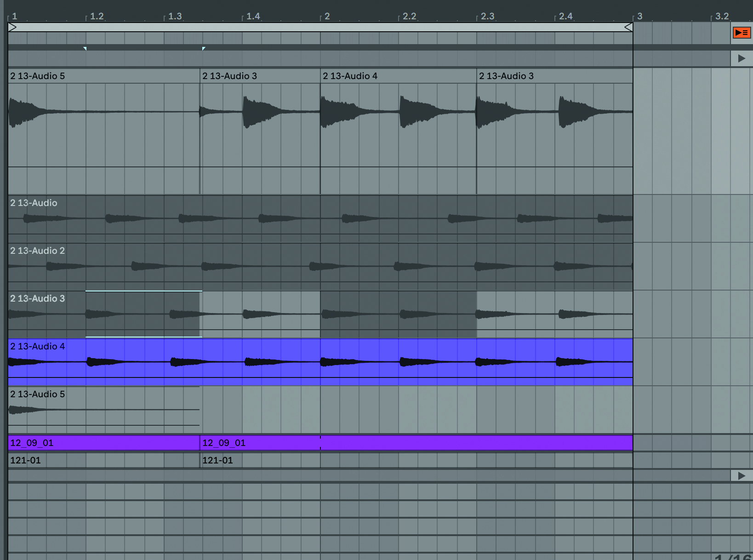This screenshot has width=753, height=560.
Task: Click the play triangle below the orange button
Action: pos(742,58)
